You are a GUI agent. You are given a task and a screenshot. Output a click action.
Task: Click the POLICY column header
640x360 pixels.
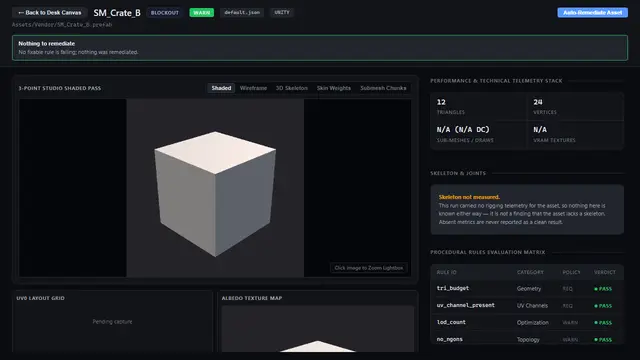tap(571, 272)
